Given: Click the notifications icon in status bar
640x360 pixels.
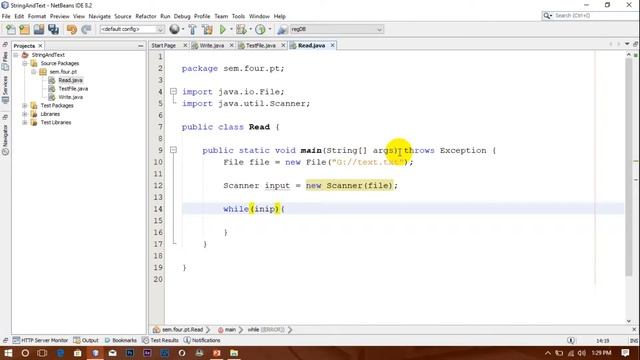Looking at the screenshot, I should pos(571,340).
